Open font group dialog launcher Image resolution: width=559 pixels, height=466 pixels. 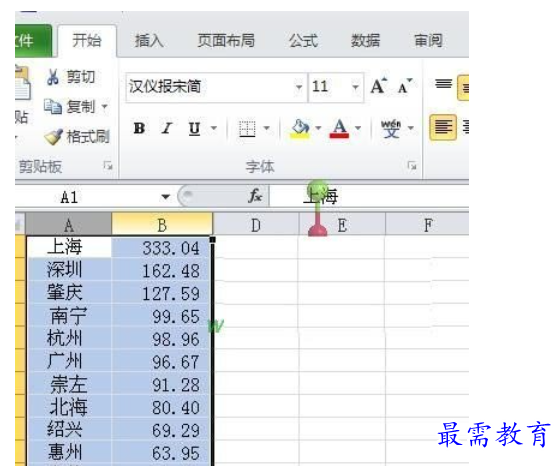(x=412, y=165)
